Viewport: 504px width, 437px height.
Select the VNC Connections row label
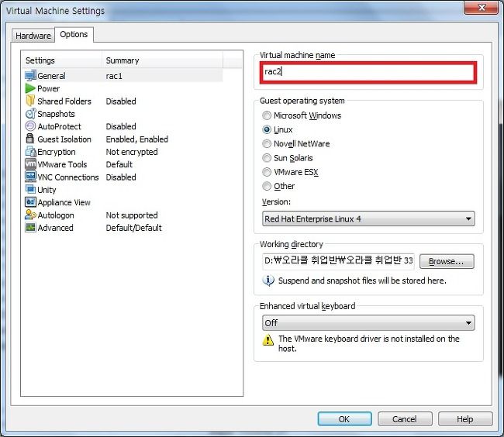[68, 177]
